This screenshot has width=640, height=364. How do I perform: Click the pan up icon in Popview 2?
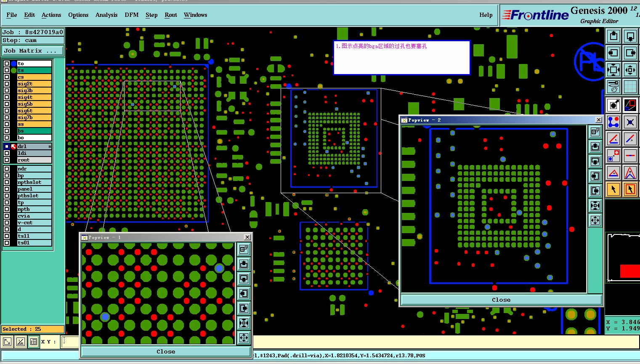(595, 146)
